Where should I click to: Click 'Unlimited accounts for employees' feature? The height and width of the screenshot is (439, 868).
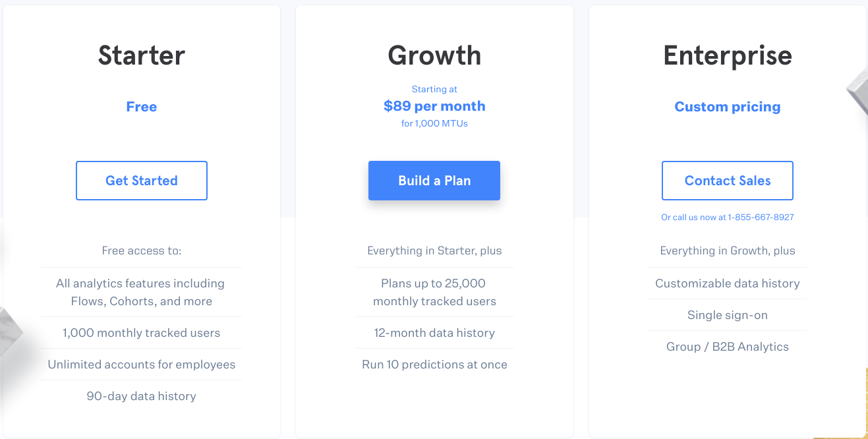pos(142,365)
